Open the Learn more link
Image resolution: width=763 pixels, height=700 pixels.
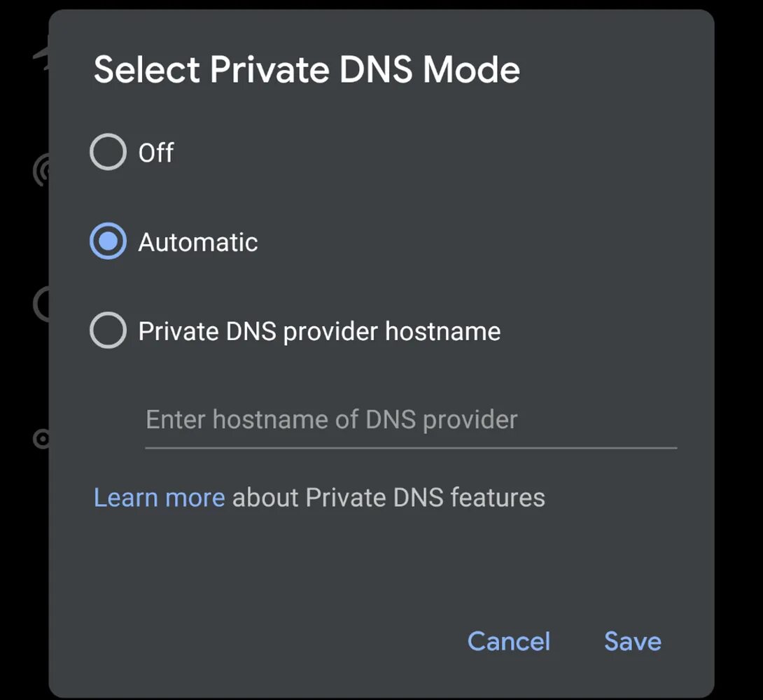pos(160,498)
